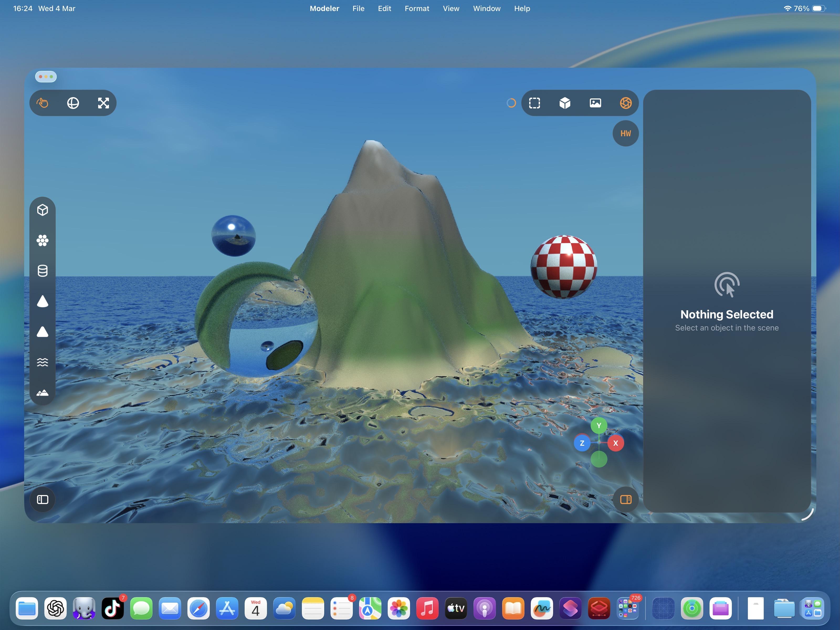Screen dimensions: 840x630
Task: Click the orange render progress spinner
Action: coord(511,103)
